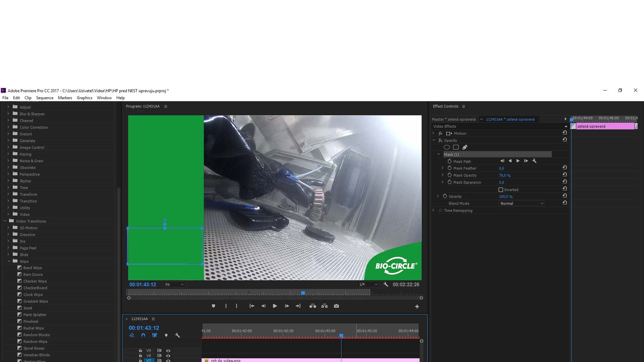This screenshot has width=644, height=362.
Task: Click the Program monitor playhead marker
Action: click(303, 293)
